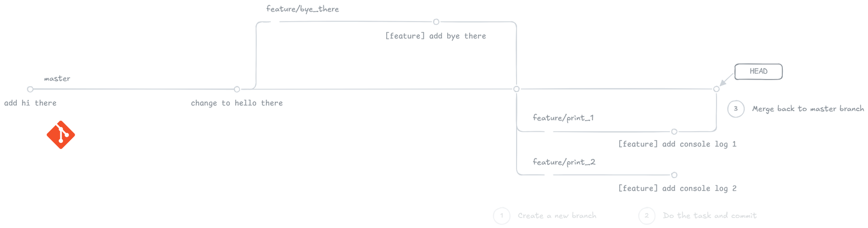The height and width of the screenshot is (228, 868).
Task: Click the '[feature] add bye there' commit node
Action: click(x=436, y=22)
